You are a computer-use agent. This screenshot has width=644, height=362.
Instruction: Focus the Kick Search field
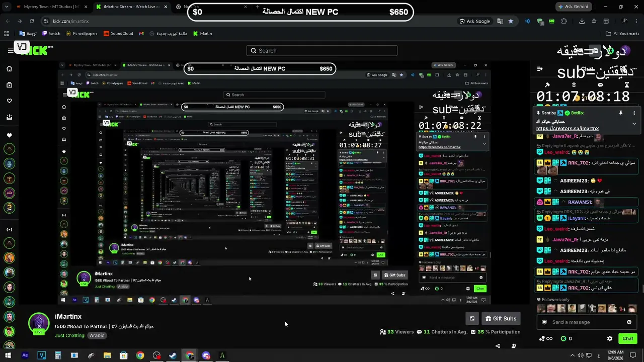click(x=322, y=51)
